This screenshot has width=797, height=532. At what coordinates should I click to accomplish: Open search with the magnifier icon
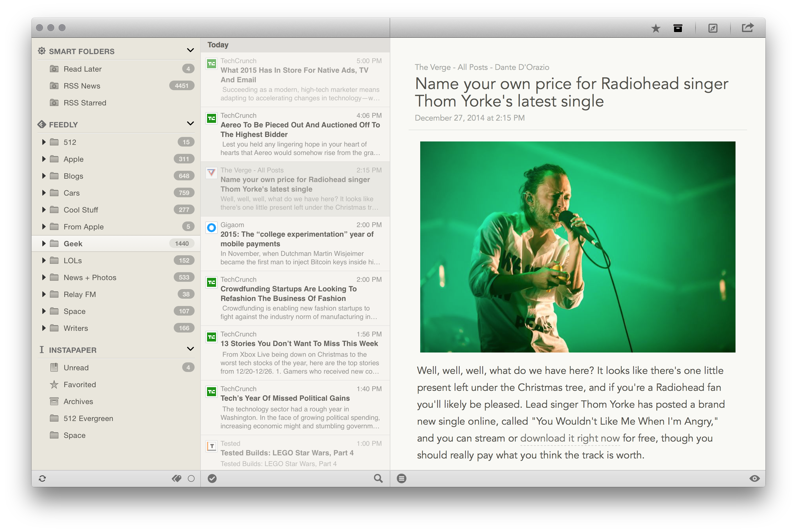click(378, 478)
